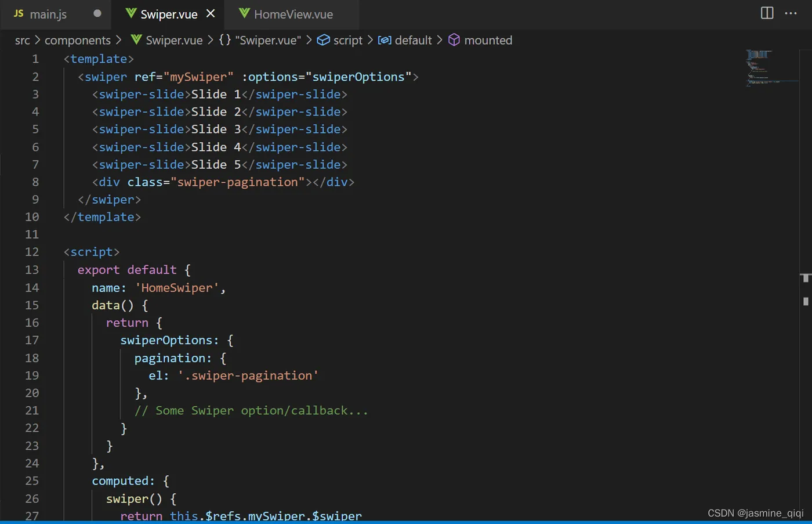The image size is (812, 524).
Task: Open the src breadcrumb
Action: pyautogui.click(x=22, y=40)
